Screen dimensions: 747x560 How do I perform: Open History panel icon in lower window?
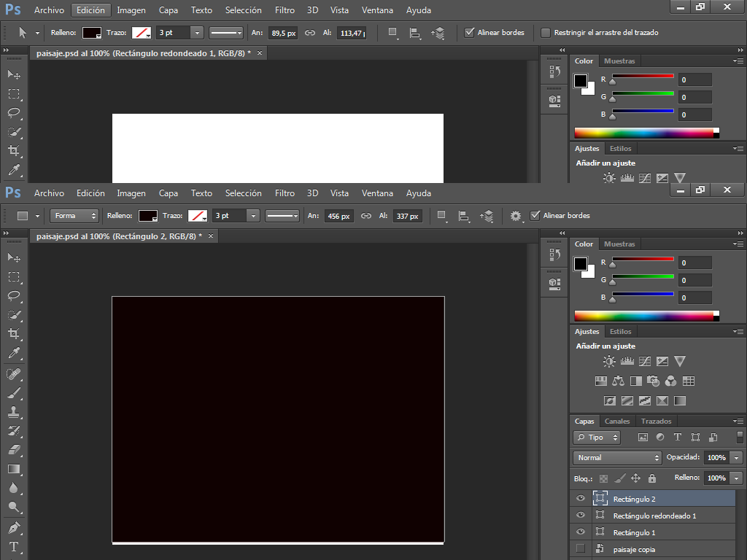click(x=554, y=254)
